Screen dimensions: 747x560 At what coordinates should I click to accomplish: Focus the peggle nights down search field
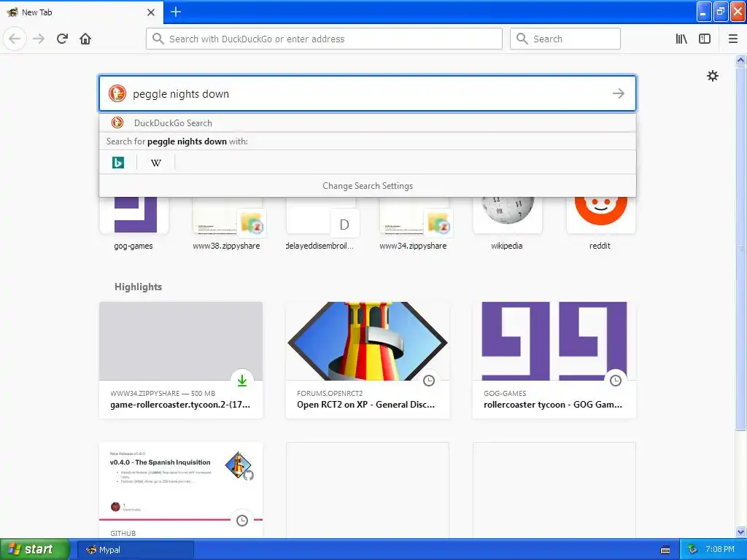pyautogui.click(x=368, y=93)
